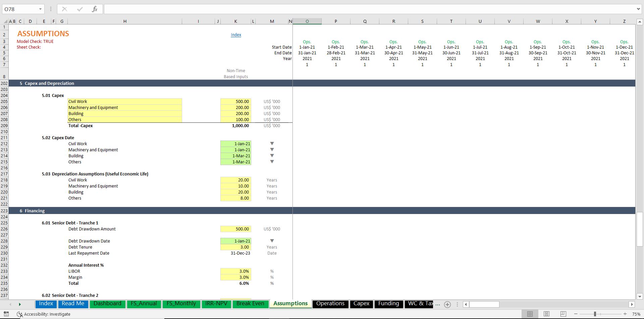Open the Name Box dropdown arrow

pyautogui.click(x=40, y=9)
